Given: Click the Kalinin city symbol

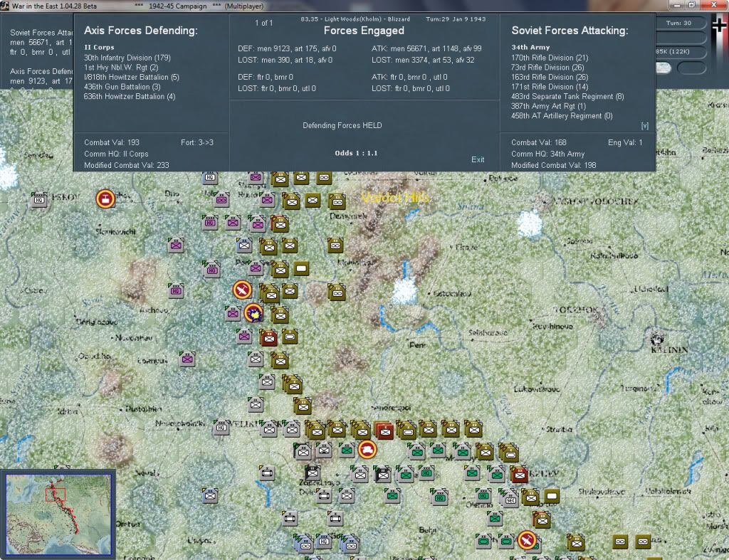Looking at the screenshot, I should tap(657, 339).
